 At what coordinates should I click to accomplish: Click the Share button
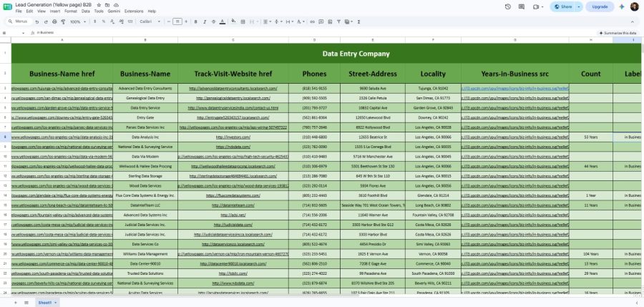(562, 6)
